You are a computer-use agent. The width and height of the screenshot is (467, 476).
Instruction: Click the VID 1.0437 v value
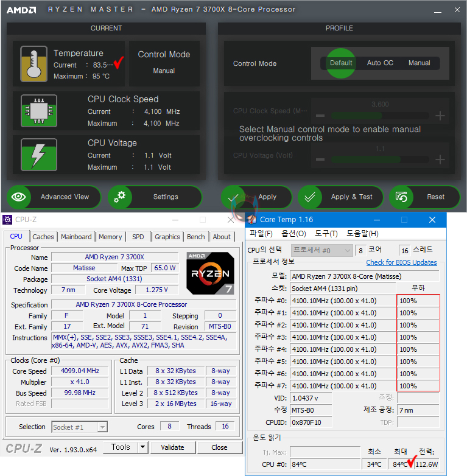(x=311, y=398)
